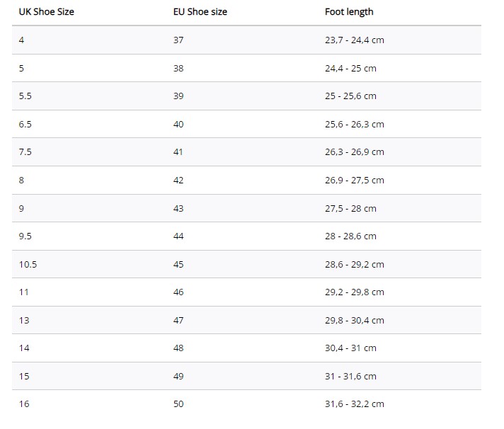The height and width of the screenshot is (429, 504).
Task: Select EU size 38 cell
Action: click(x=178, y=68)
